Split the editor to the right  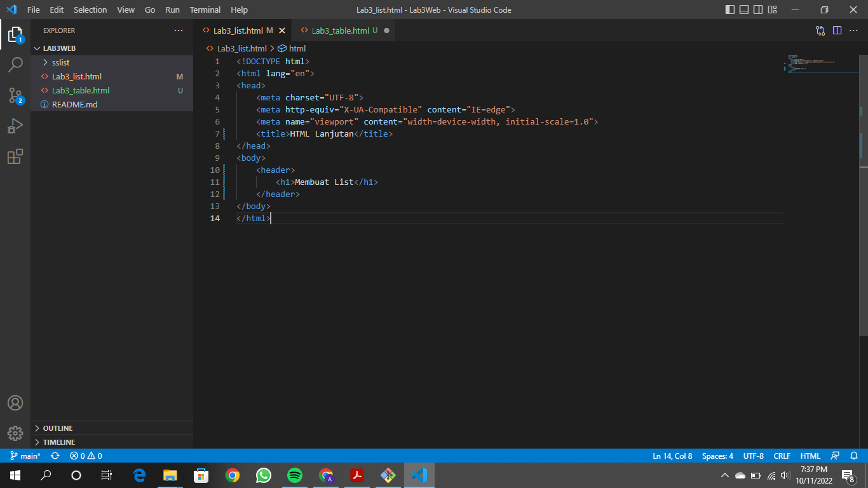pyautogui.click(x=837, y=30)
